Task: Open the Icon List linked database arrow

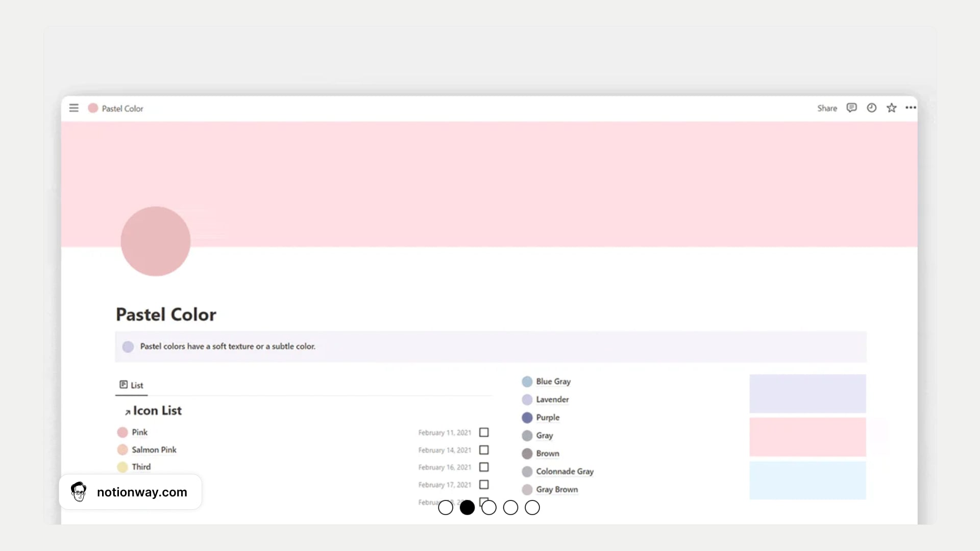Action: [128, 412]
